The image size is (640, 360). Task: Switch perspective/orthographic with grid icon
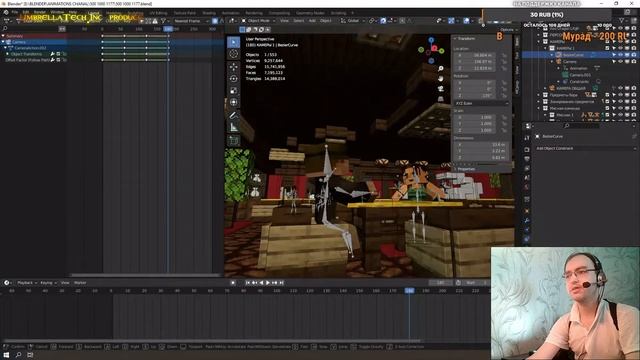pyautogui.click(x=440, y=98)
